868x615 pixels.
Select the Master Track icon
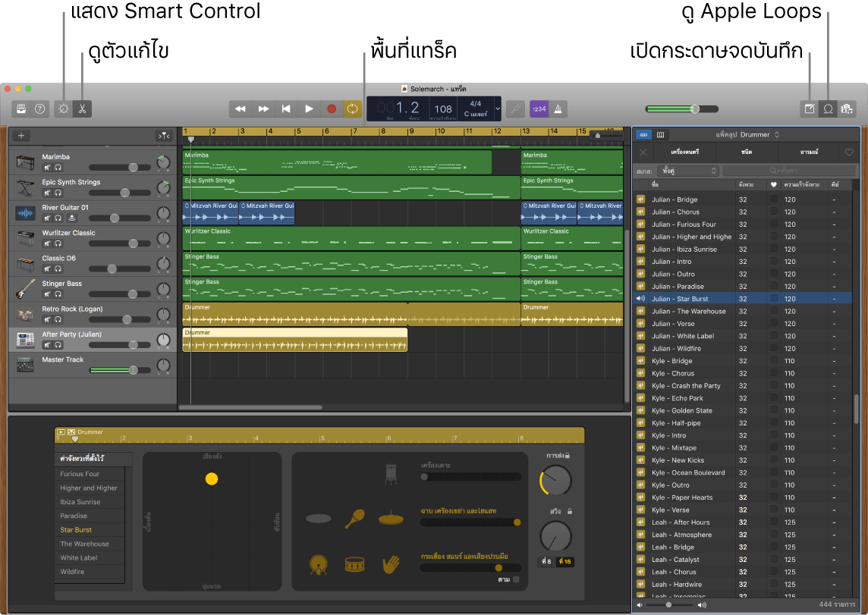[25, 365]
